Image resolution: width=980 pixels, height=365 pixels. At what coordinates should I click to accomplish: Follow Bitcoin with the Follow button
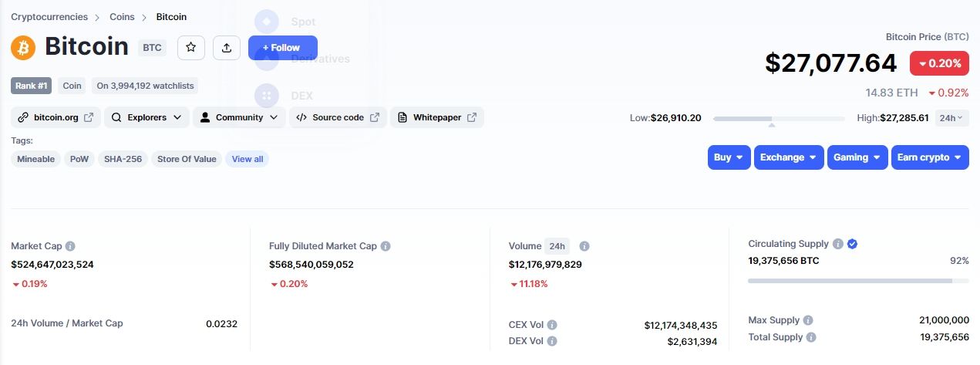pyautogui.click(x=282, y=48)
